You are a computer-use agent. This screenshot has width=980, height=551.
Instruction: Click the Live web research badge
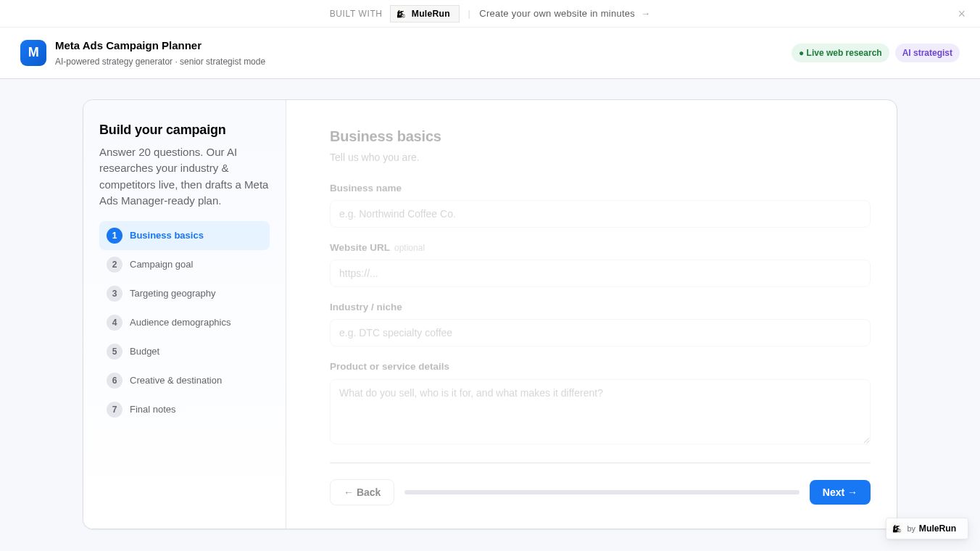pyautogui.click(x=840, y=53)
